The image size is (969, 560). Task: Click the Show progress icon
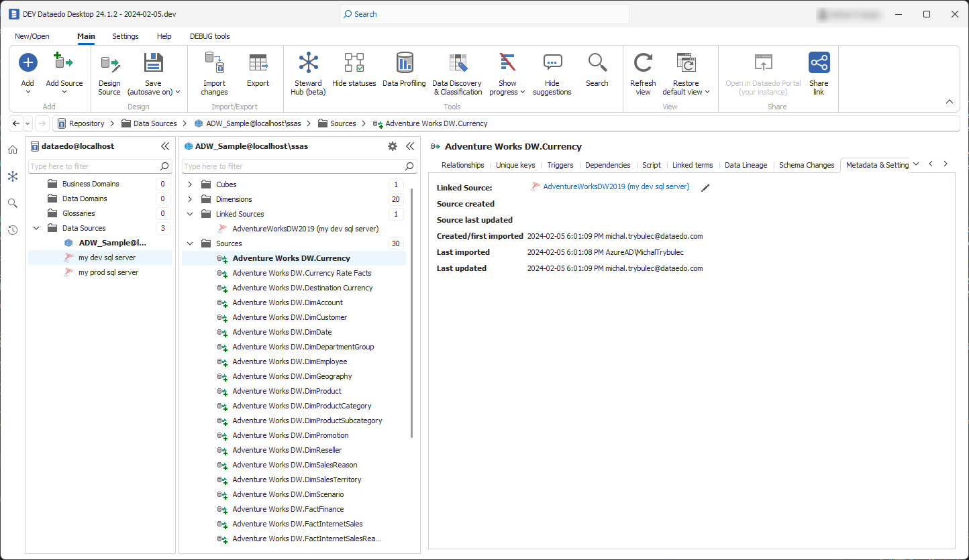(x=507, y=63)
